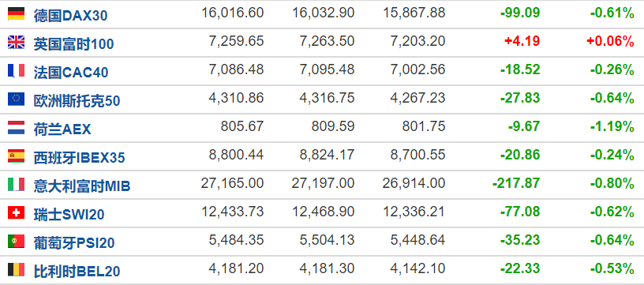Open the 欧洲斯托克50 index link

tap(77, 100)
